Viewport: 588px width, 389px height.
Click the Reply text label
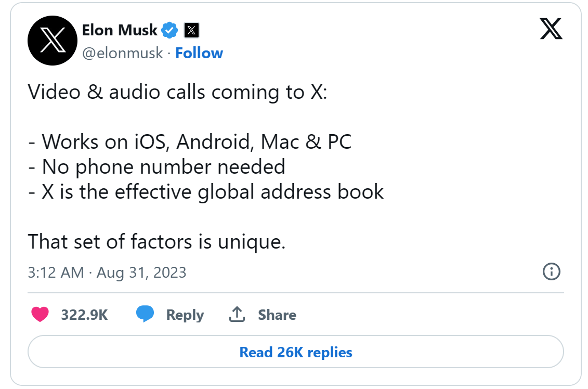185,315
